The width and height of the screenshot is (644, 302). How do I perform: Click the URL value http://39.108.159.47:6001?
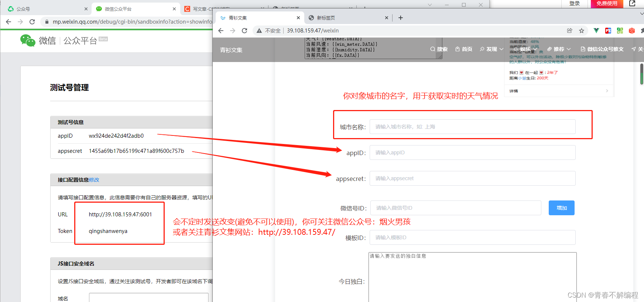coord(120,215)
